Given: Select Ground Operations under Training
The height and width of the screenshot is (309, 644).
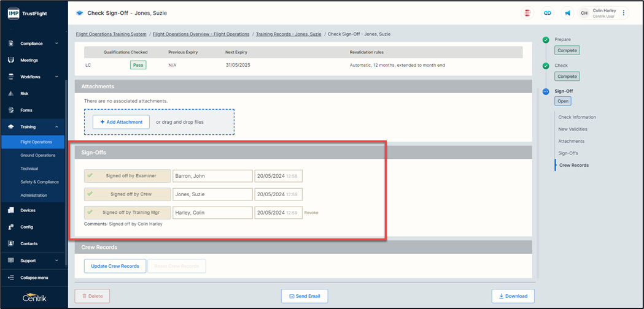Looking at the screenshot, I should tap(37, 155).
